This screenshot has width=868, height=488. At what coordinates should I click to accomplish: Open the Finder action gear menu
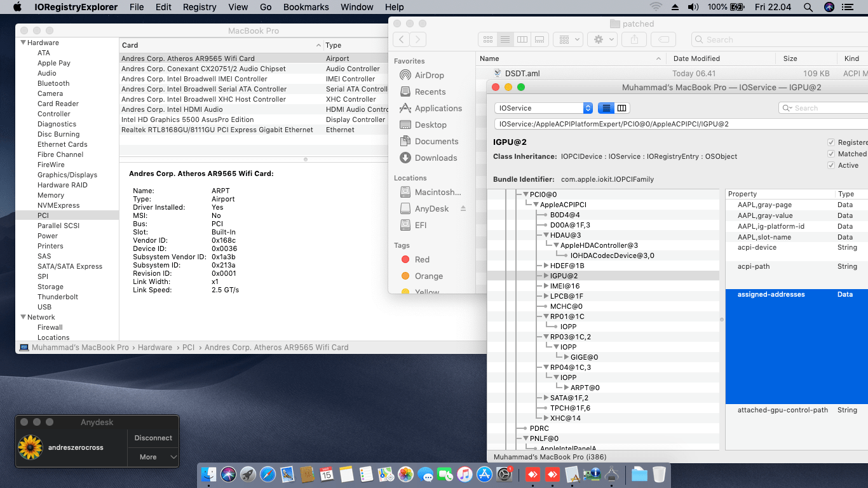[x=602, y=39]
